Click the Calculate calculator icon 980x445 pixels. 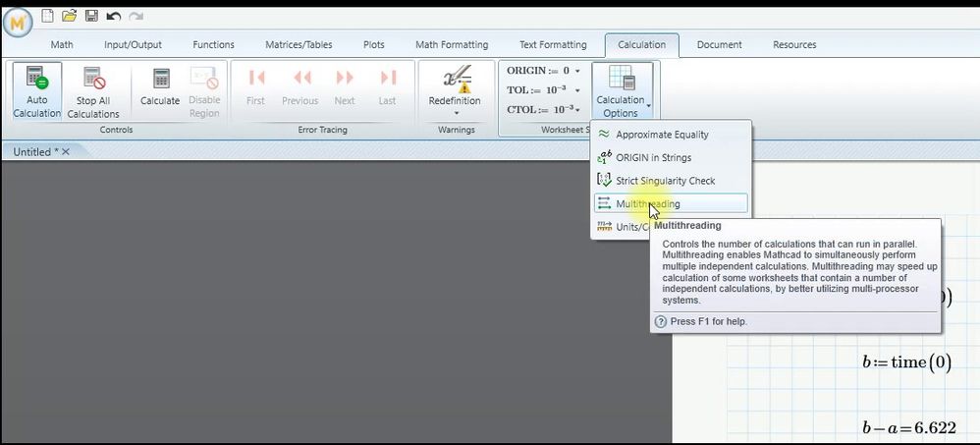[161, 79]
